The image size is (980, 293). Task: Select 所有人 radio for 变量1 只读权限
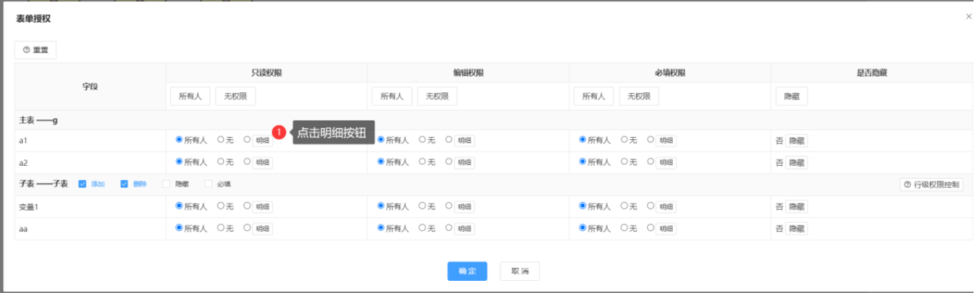click(x=179, y=206)
